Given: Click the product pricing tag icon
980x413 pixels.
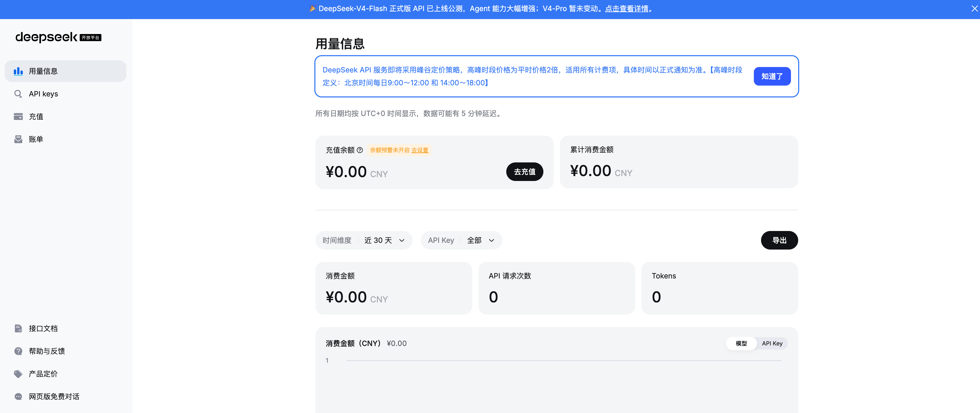Looking at the screenshot, I should click(18, 374).
